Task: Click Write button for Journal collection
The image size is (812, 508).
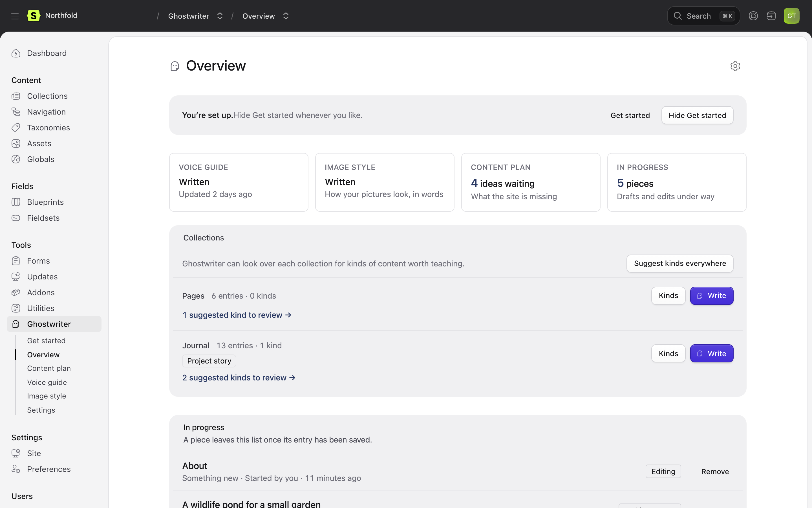Action: (x=712, y=353)
